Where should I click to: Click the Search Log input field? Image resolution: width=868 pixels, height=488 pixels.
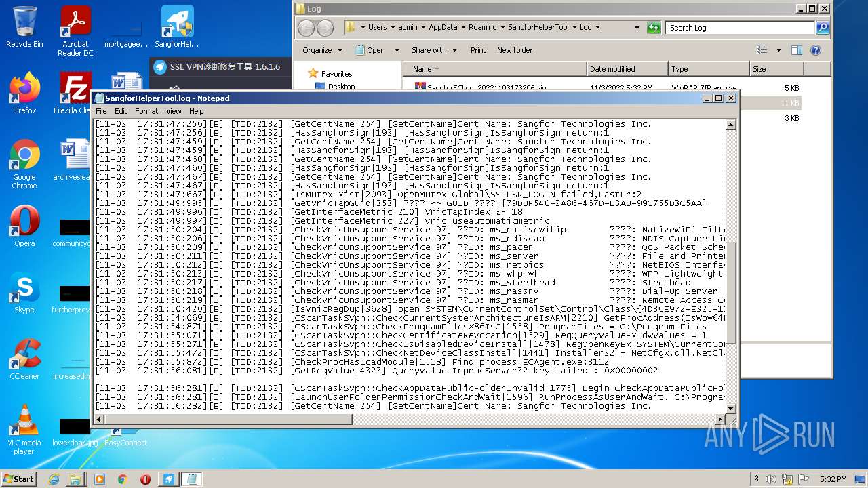740,28
